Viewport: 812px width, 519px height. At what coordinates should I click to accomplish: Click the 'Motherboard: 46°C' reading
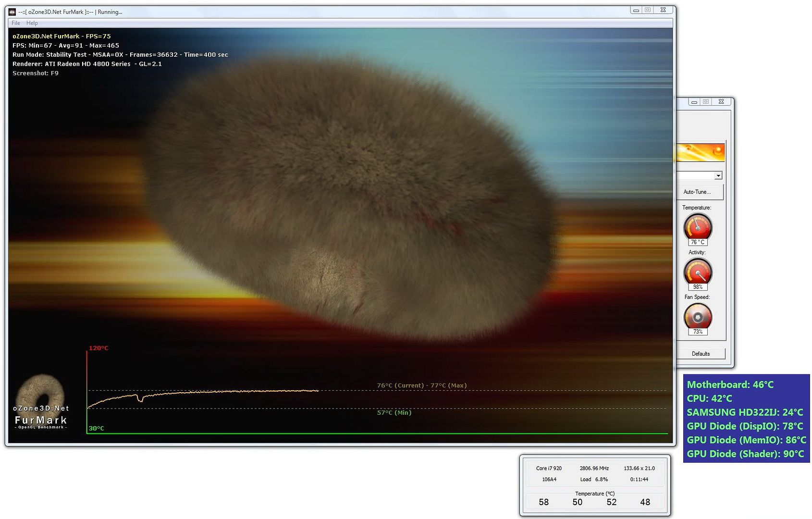tap(730, 384)
